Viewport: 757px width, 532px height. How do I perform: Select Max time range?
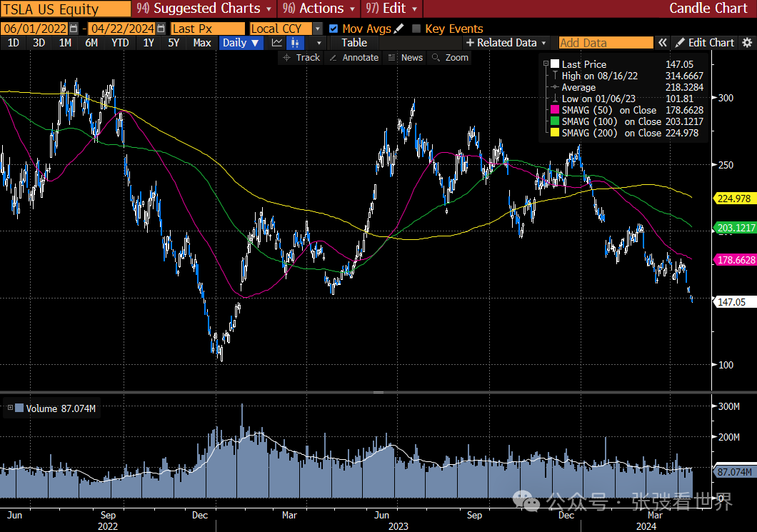[202, 42]
